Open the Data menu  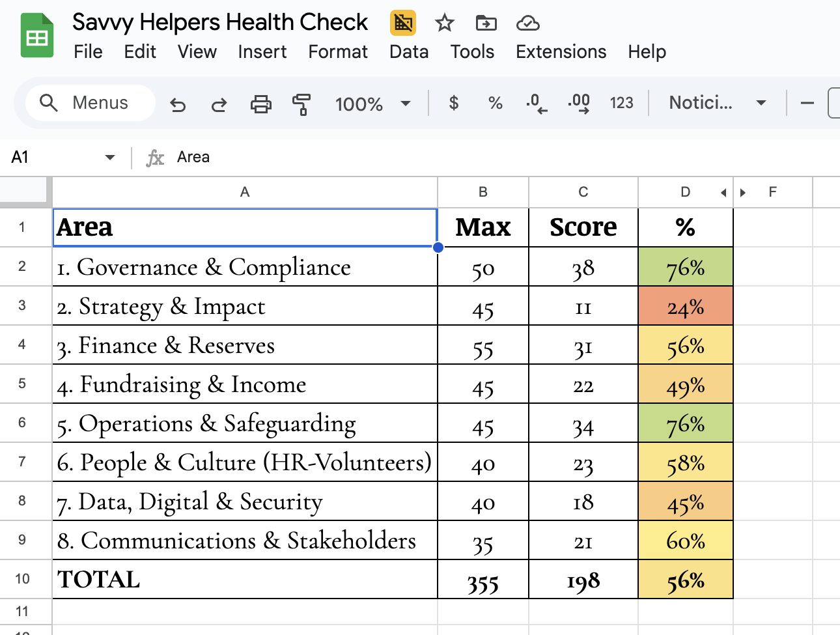pyautogui.click(x=409, y=52)
